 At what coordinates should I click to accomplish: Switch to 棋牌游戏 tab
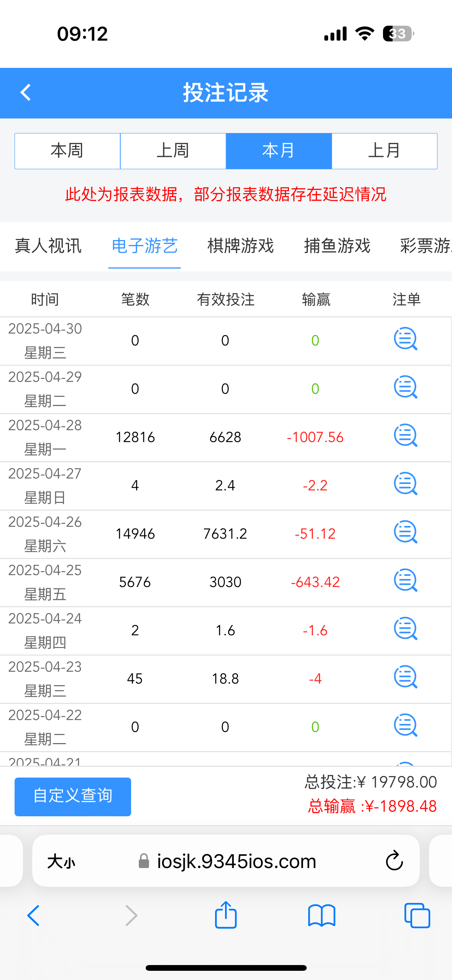pos(241,246)
